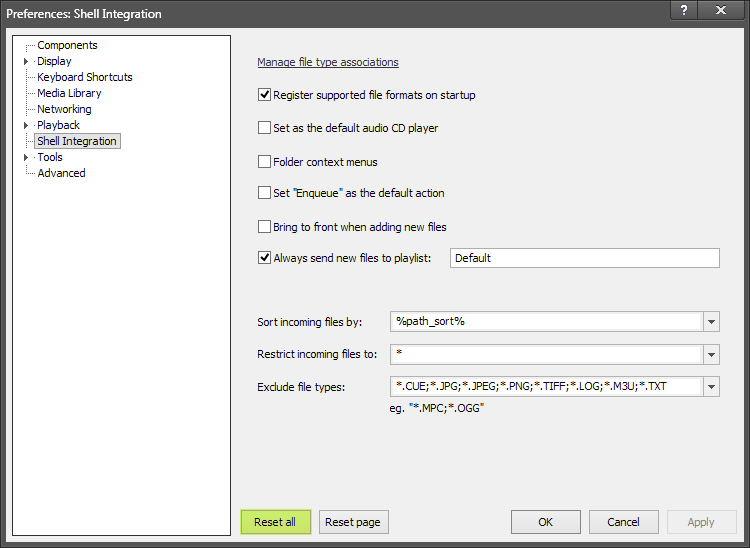Open Exclude file types dropdown arrow
The width and height of the screenshot is (750, 548).
[x=711, y=387]
